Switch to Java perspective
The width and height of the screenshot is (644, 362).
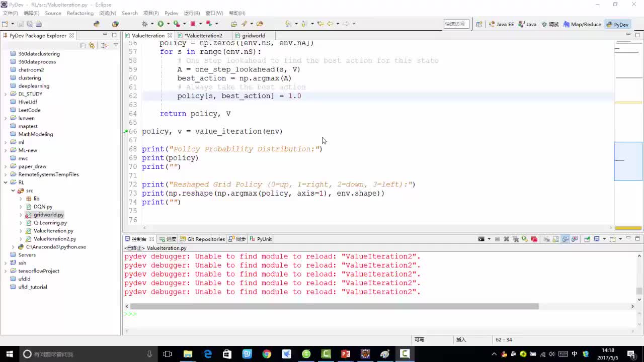pyautogui.click(x=528, y=24)
